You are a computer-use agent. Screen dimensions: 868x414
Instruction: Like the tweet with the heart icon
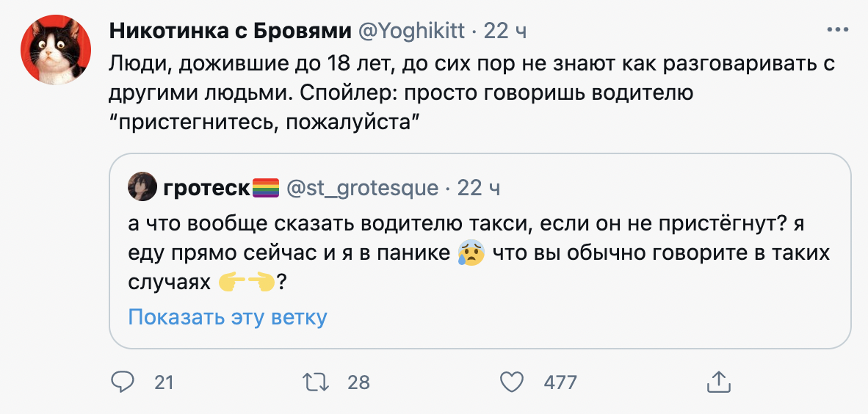510,382
